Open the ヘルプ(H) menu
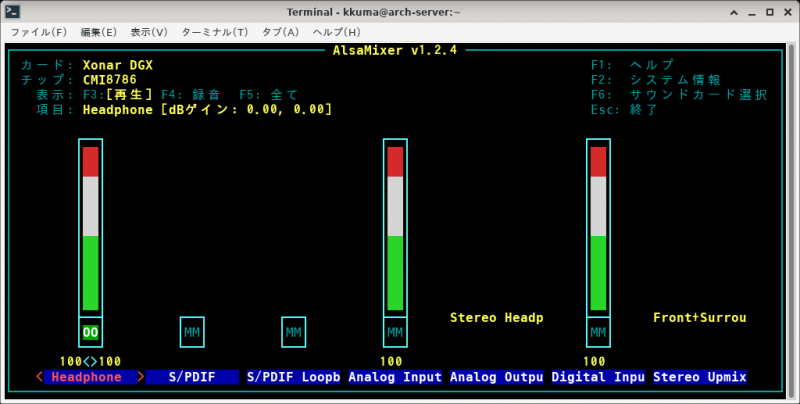Image resolution: width=800 pixels, height=404 pixels. coord(337,32)
